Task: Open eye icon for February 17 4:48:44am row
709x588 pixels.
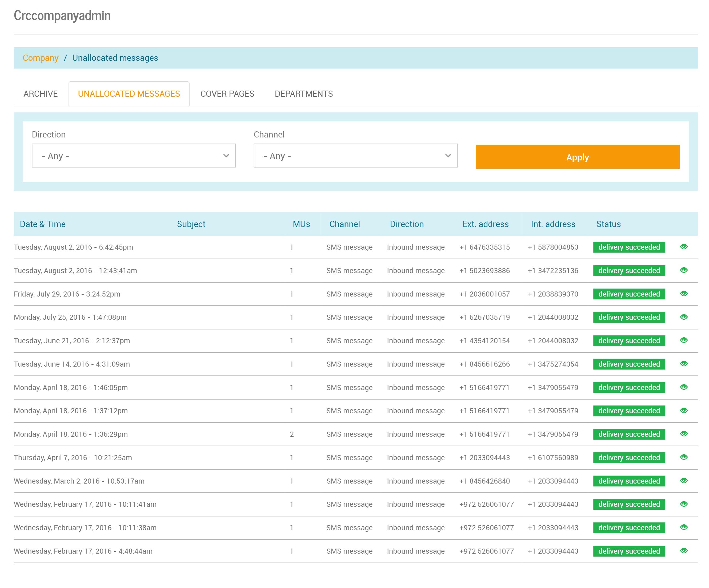Action: tap(684, 550)
